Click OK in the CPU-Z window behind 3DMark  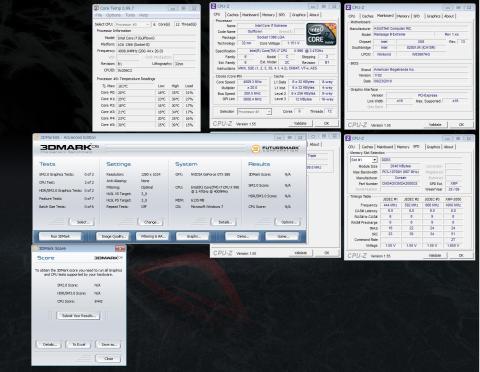[x=327, y=253]
